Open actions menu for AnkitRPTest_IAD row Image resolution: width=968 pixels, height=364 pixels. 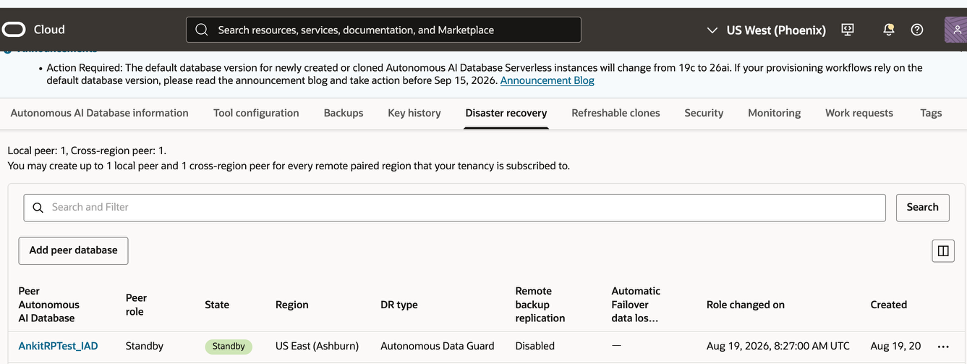[x=943, y=347]
